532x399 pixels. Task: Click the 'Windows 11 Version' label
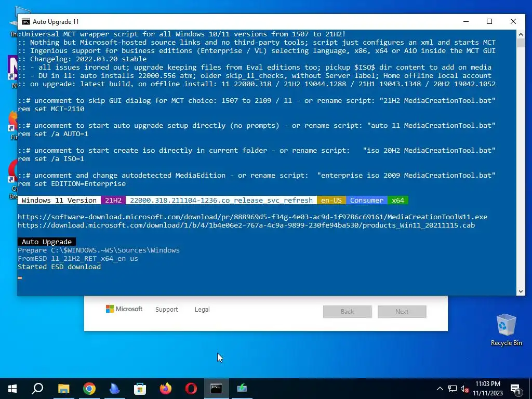coord(59,200)
